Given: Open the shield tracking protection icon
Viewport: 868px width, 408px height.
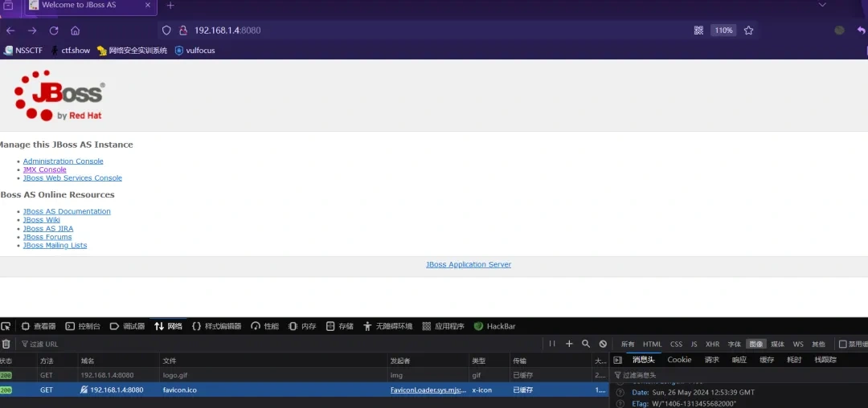Looking at the screenshot, I should (x=166, y=31).
